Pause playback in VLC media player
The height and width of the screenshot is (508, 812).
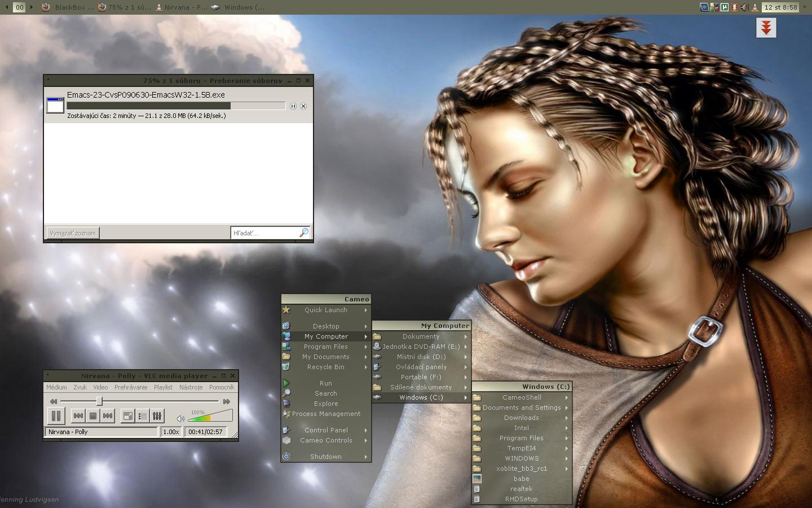click(56, 416)
